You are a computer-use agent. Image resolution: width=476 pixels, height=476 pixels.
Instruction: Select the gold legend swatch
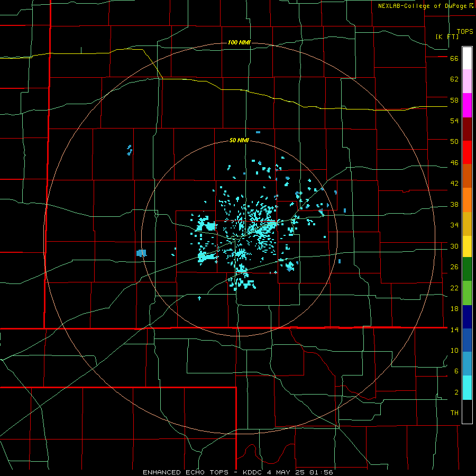[x=467, y=224]
